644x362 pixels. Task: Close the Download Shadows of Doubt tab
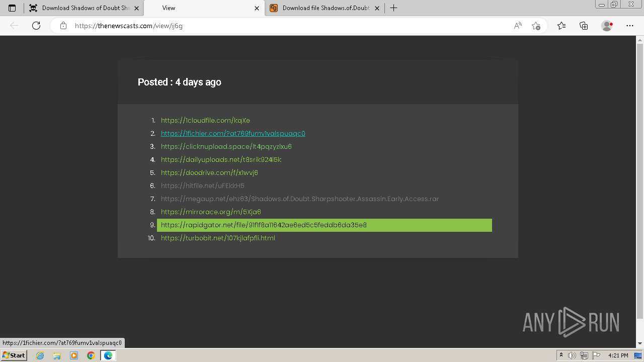[x=136, y=8]
